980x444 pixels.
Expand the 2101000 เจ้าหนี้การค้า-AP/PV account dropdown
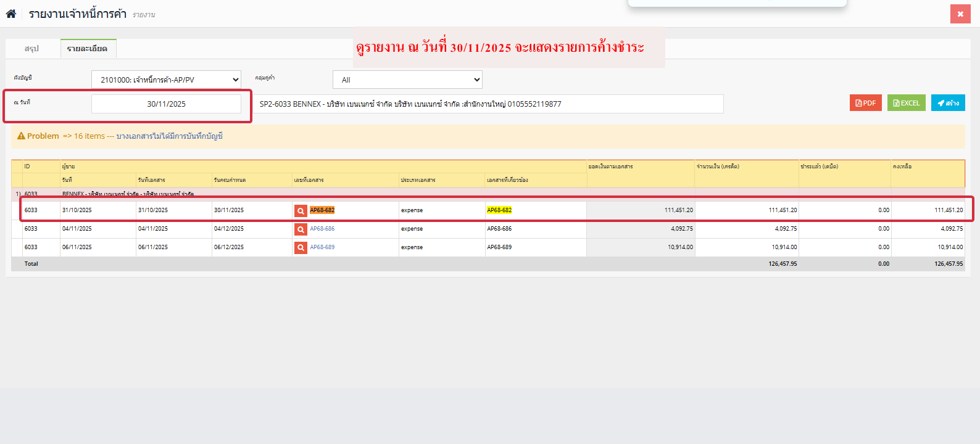click(166, 80)
